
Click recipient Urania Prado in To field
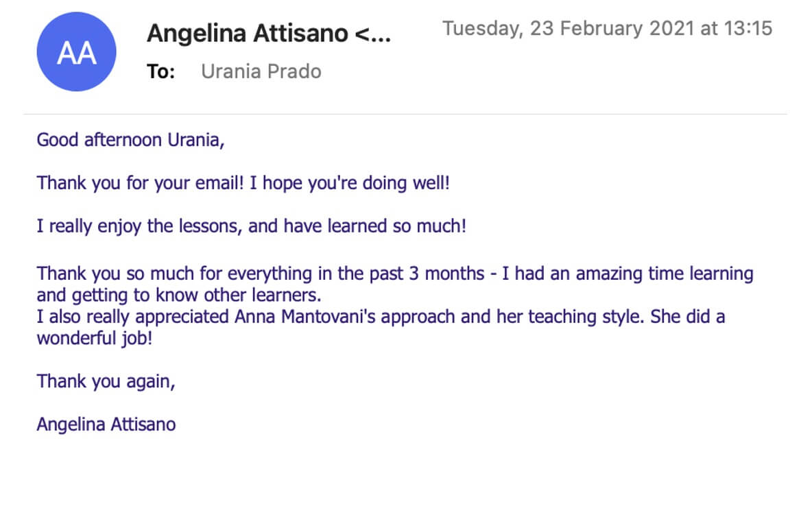point(261,71)
